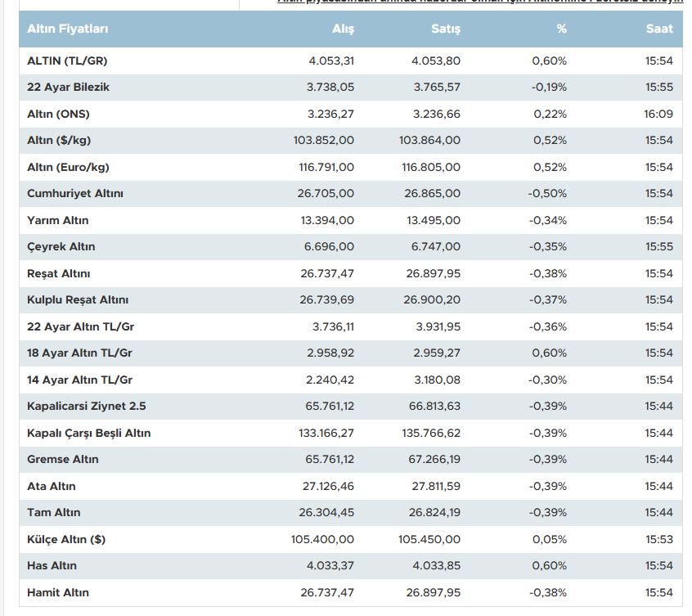
Task: Click the 0,22% change value
Action: pyautogui.click(x=550, y=115)
